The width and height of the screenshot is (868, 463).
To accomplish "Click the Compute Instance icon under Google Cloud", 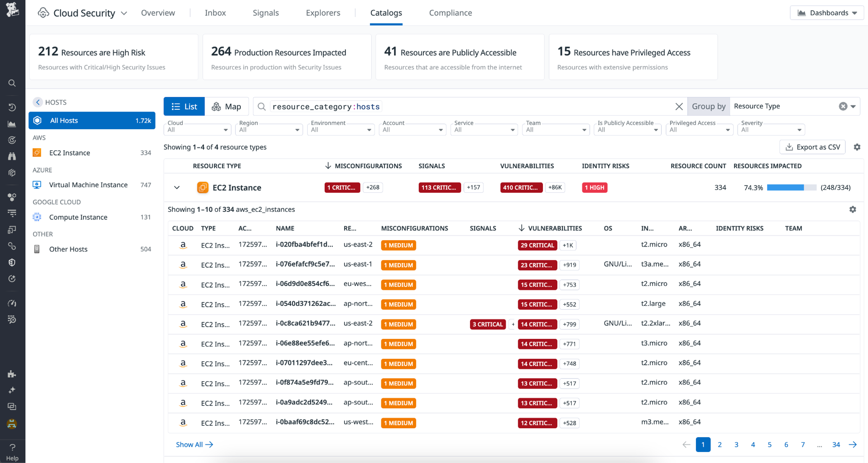I will [x=37, y=217].
